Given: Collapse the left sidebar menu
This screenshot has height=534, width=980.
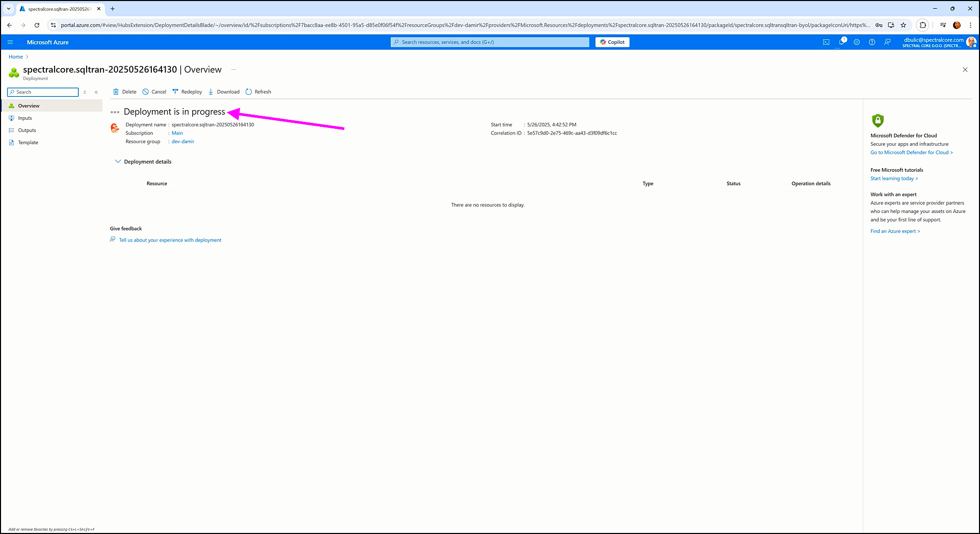Looking at the screenshot, I should (x=96, y=92).
